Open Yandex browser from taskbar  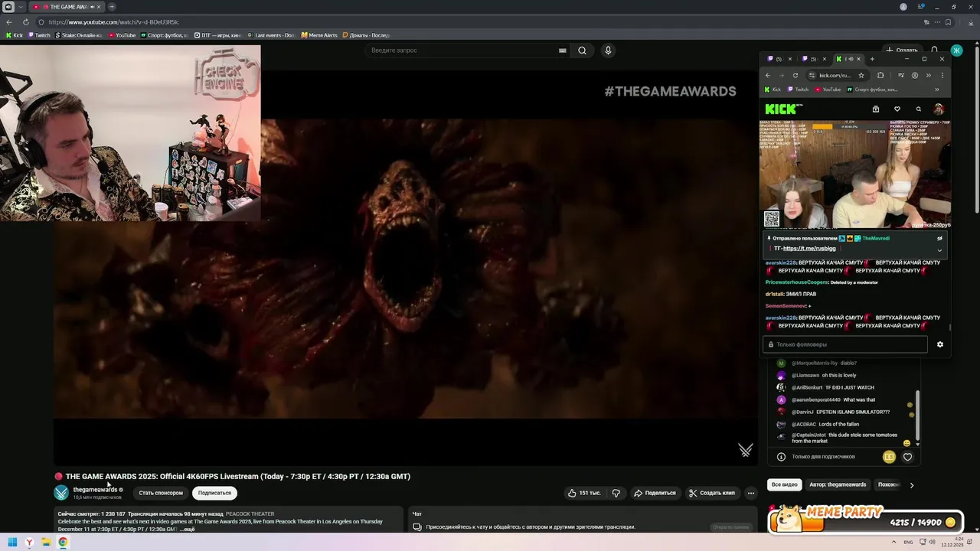pyautogui.click(x=29, y=543)
